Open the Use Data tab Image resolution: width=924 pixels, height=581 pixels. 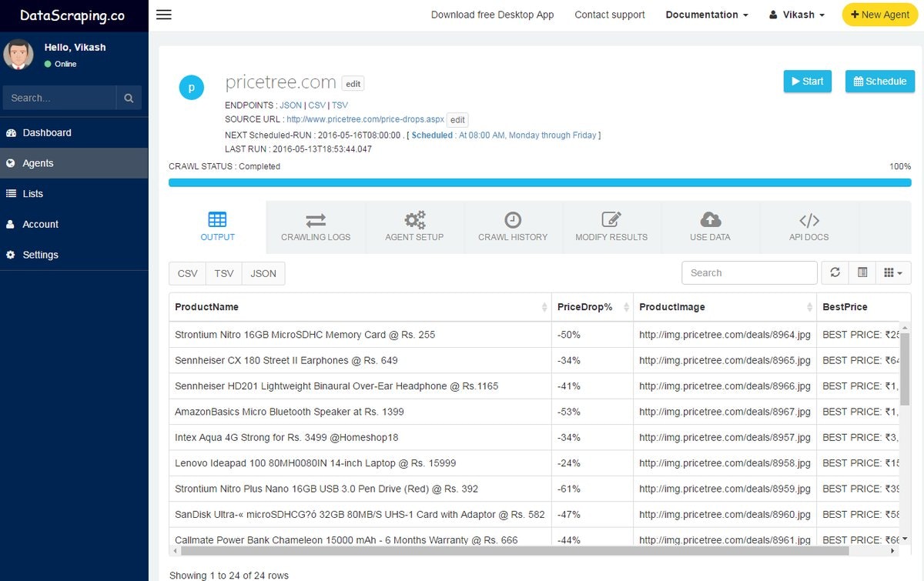point(710,227)
